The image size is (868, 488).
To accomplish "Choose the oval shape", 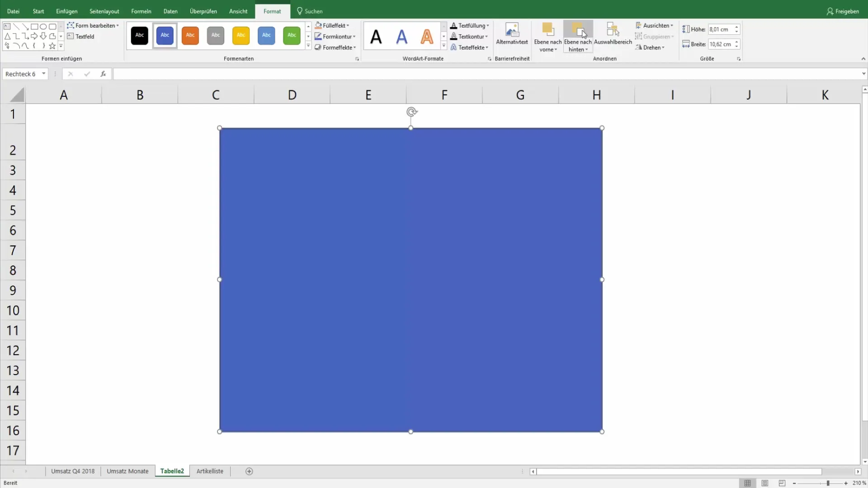I will pos(43,26).
